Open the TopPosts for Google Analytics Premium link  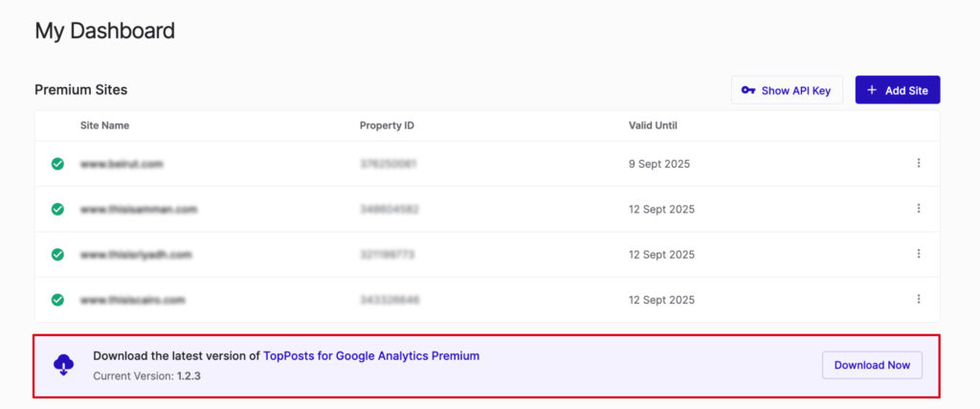click(371, 356)
